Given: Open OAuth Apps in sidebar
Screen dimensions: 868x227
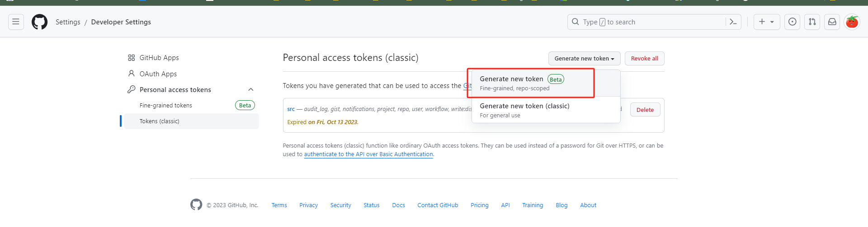Looking at the screenshot, I should (158, 74).
